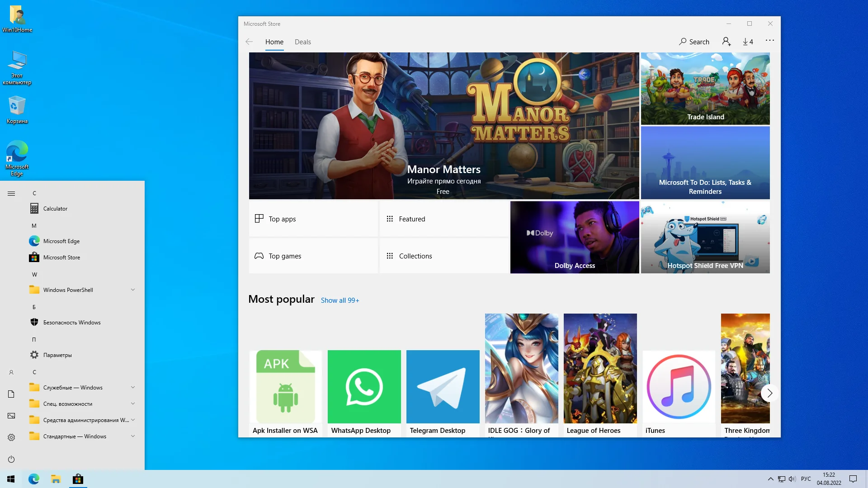Open the three-dot See more menu
Image resolution: width=868 pixels, height=488 pixels.
769,41
